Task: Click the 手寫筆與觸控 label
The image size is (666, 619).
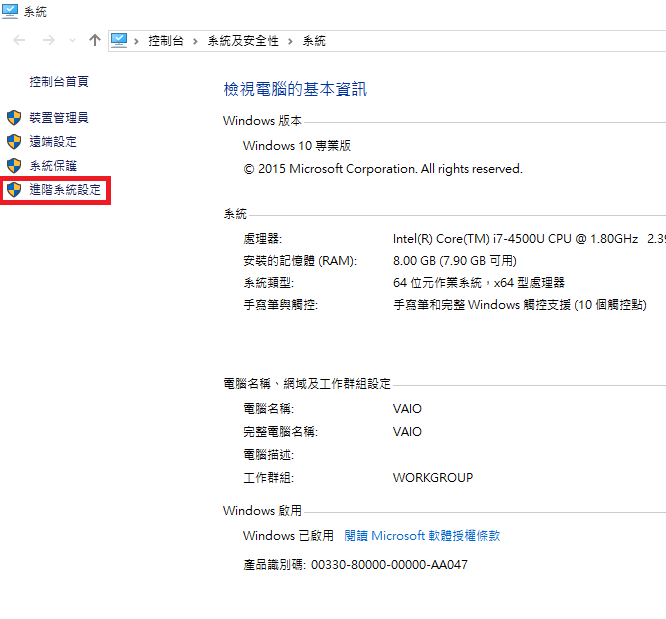Action: pos(280,305)
